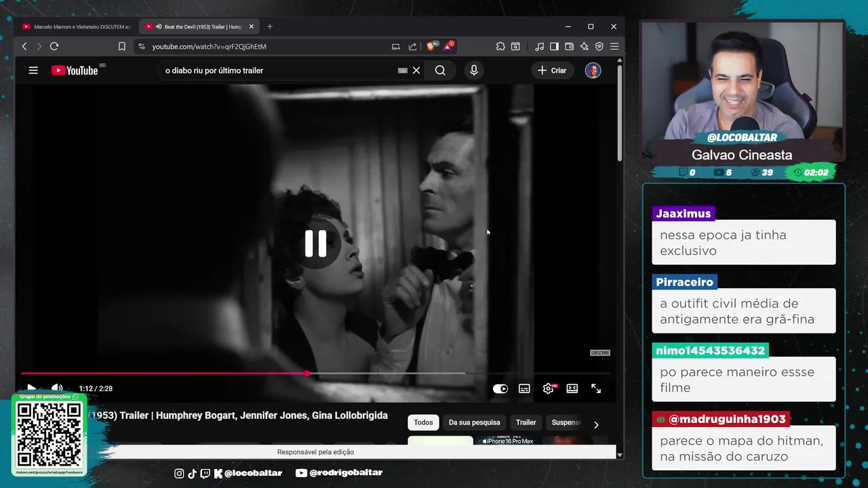This screenshot has width=868, height=488.
Task: Open Brave Shields lion icon
Action: click(432, 46)
